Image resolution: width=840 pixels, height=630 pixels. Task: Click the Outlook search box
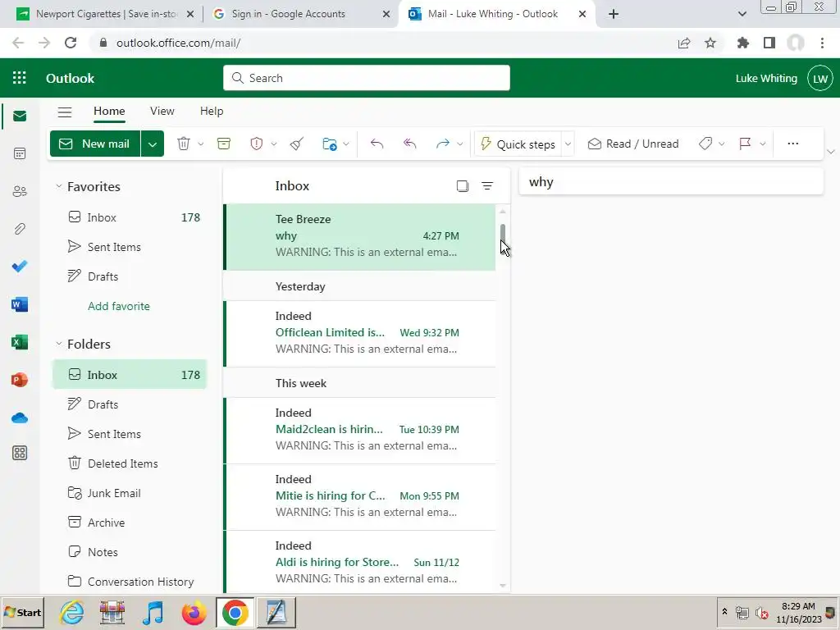[x=367, y=78]
